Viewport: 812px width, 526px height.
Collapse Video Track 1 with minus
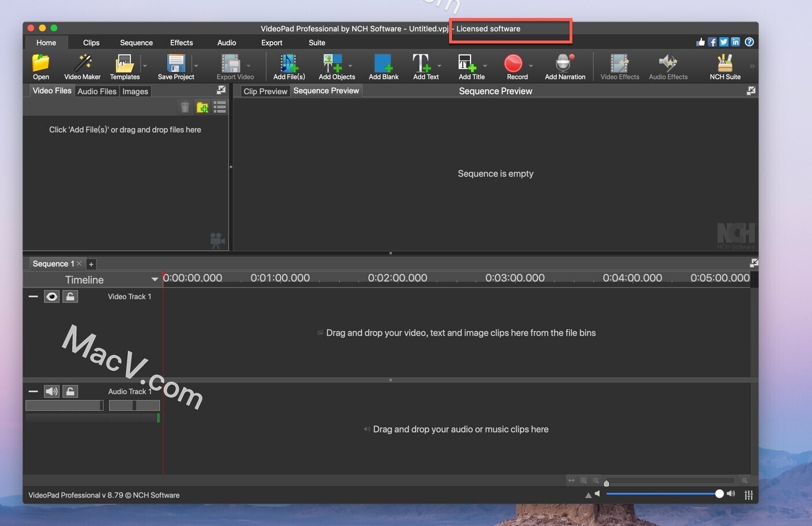(x=33, y=297)
